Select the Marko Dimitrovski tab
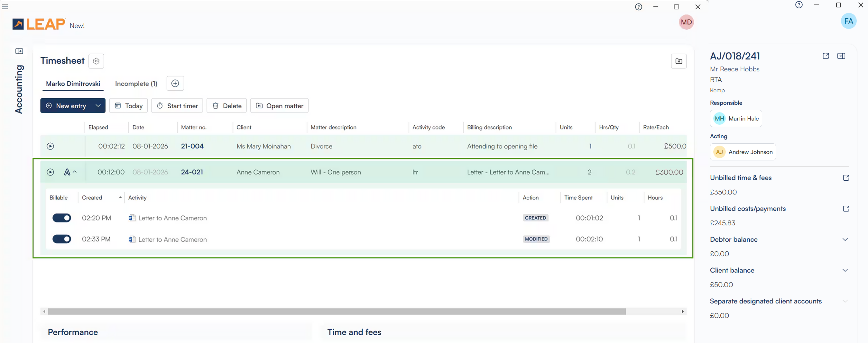Screen dimensions: 868x343 point(73,84)
